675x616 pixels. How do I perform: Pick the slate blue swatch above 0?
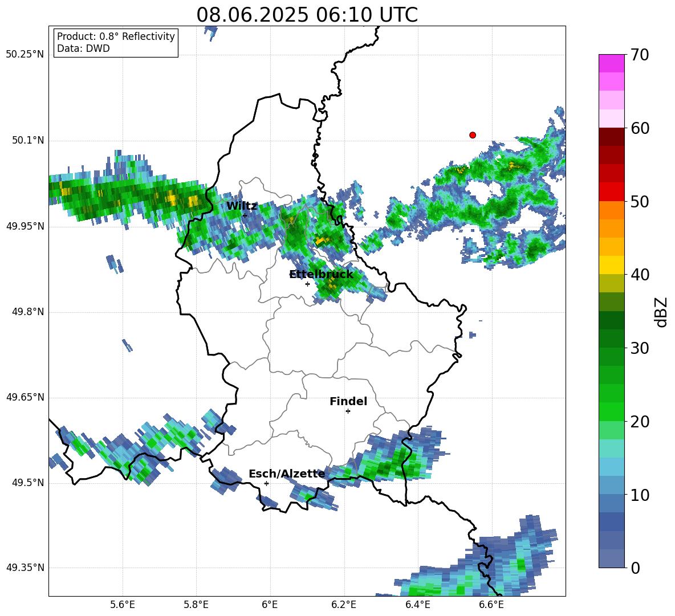point(611,558)
